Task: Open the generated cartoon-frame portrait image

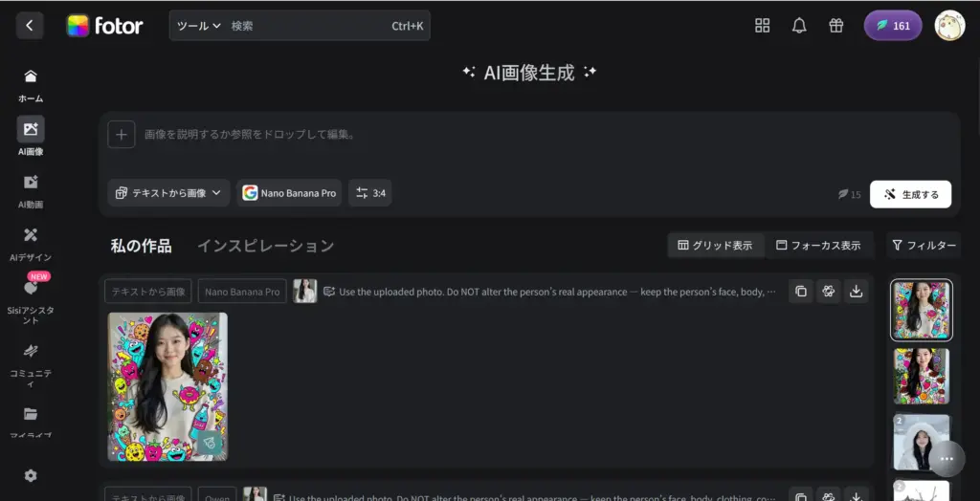Action: [167, 386]
